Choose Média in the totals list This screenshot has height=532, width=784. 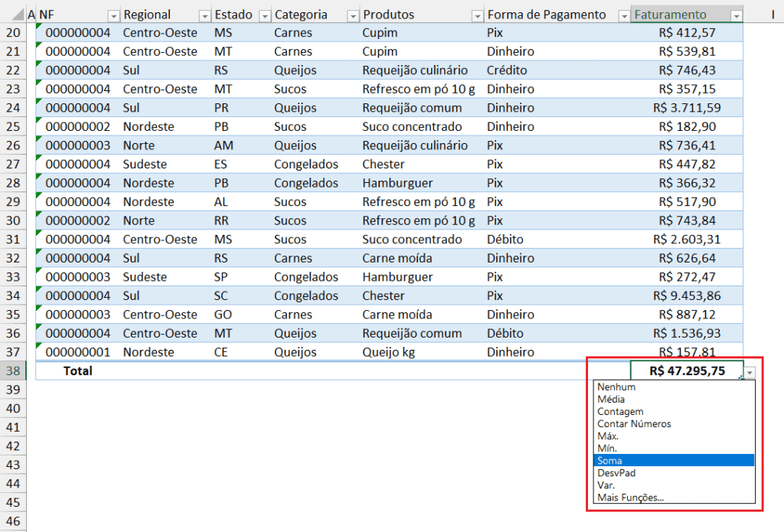coord(611,400)
